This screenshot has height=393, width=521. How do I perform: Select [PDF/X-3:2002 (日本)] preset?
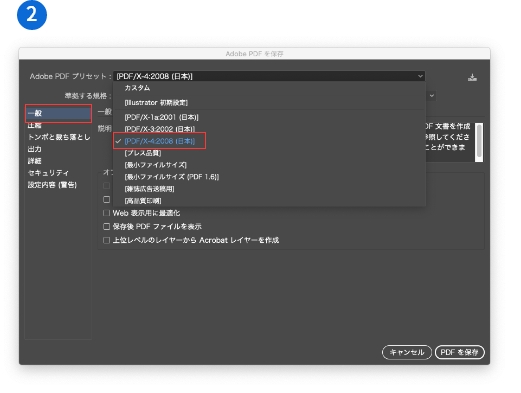[x=160, y=129]
